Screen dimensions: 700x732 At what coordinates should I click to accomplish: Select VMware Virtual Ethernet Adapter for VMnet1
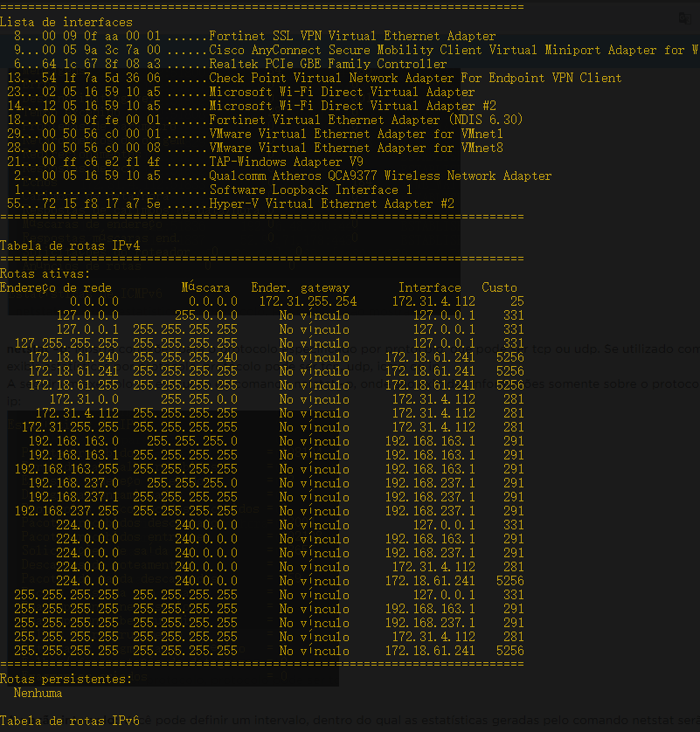click(356, 134)
